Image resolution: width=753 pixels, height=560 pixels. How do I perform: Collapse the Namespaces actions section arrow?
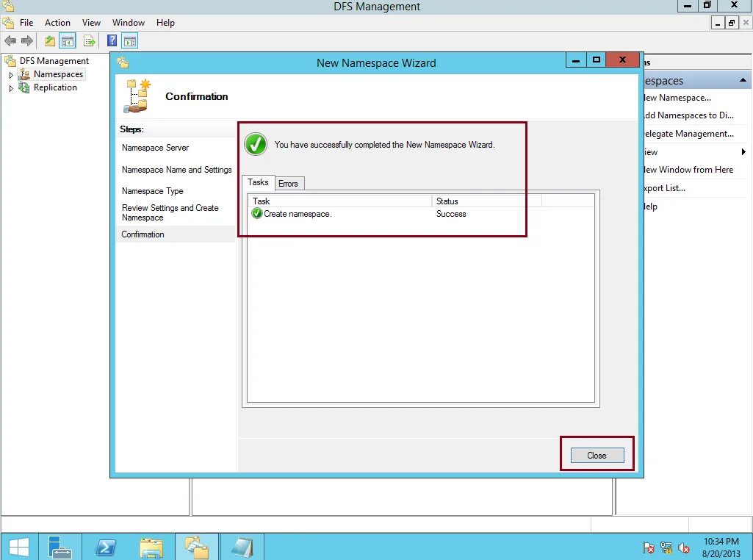point(743,80)
